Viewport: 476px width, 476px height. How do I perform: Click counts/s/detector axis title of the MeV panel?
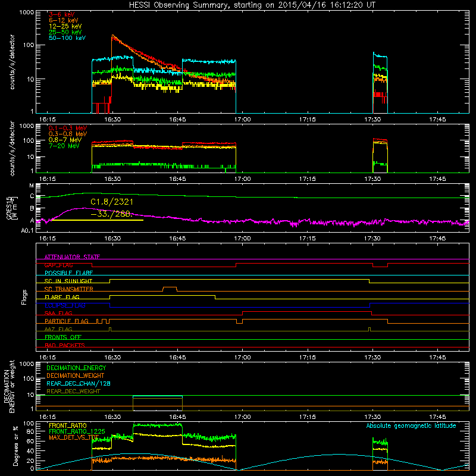(x=12, y=148)
